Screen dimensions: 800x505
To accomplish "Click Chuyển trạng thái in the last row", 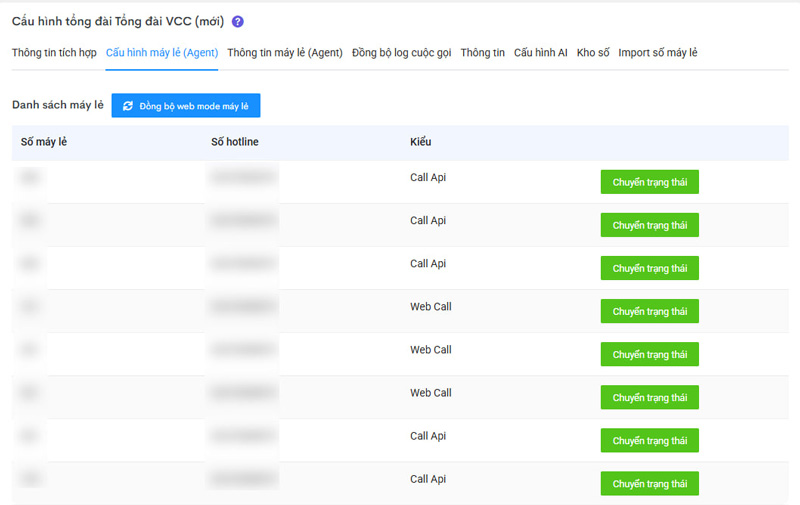I will click(649, 483).
